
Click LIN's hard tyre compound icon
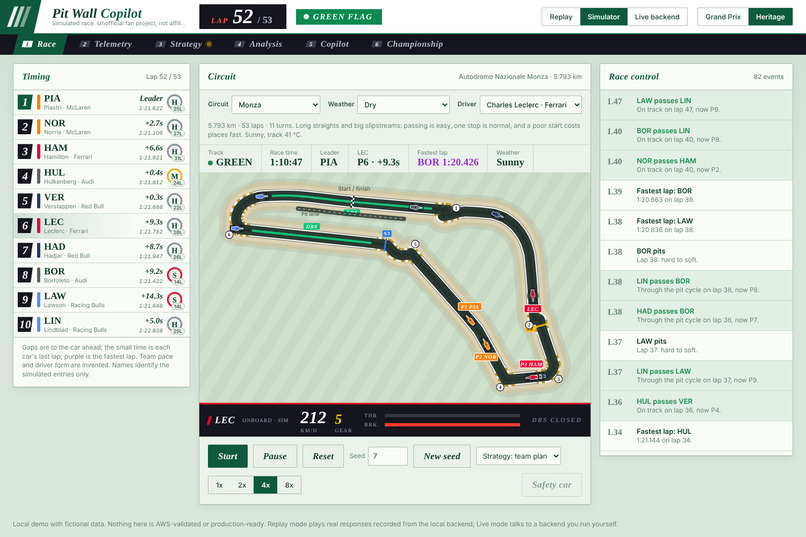point(175,324)
